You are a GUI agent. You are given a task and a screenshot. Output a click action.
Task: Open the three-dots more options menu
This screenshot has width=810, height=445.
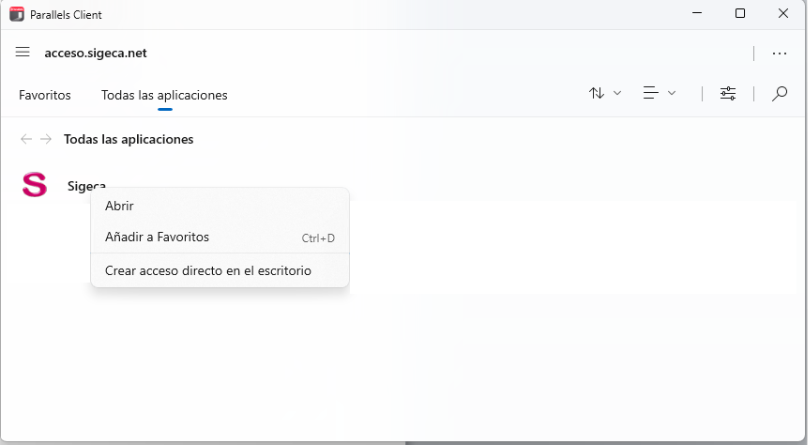[779, 53]
